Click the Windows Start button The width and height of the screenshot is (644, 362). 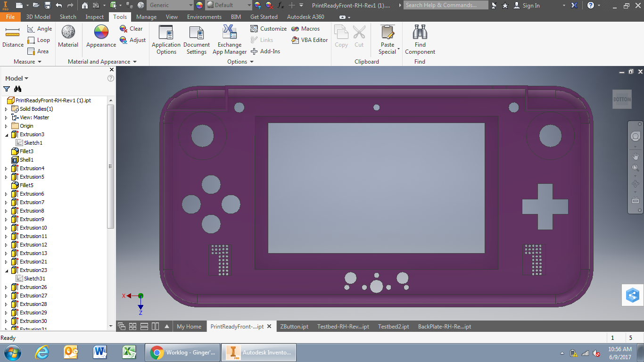[x=13, y=352]
